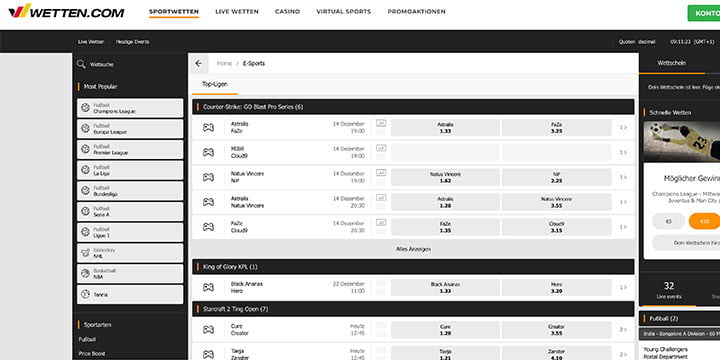Select the orange €10 stake option

click(x=704, y=221)
